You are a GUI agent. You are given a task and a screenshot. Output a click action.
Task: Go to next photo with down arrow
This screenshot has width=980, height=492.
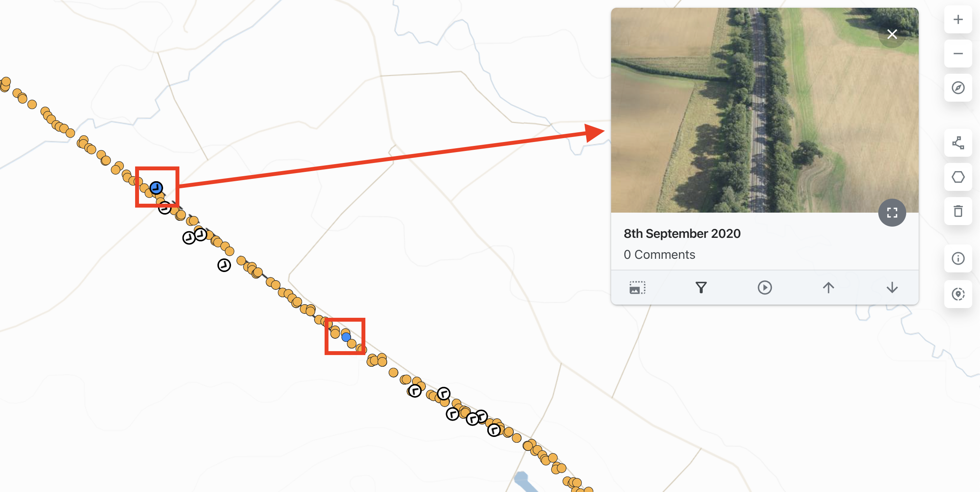[892, 288]
